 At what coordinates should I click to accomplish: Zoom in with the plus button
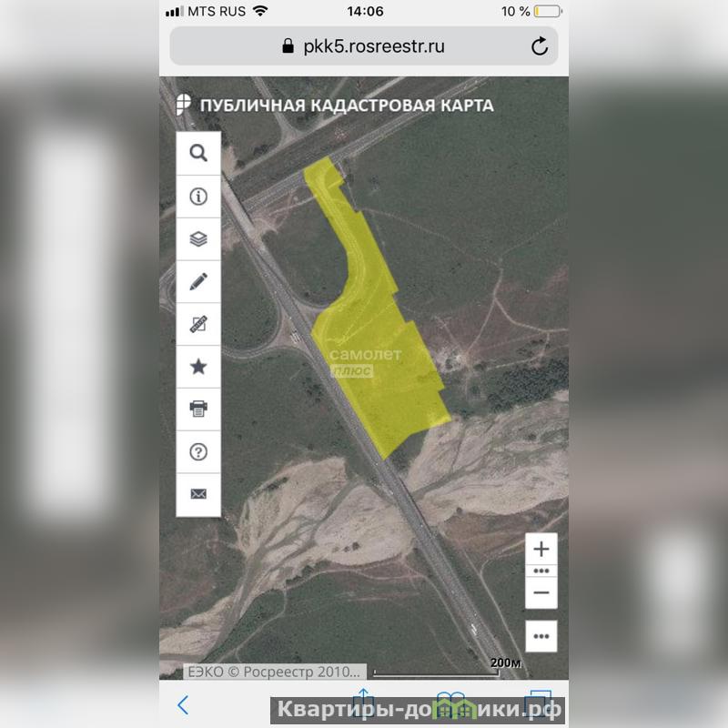(x=541, y=549)
